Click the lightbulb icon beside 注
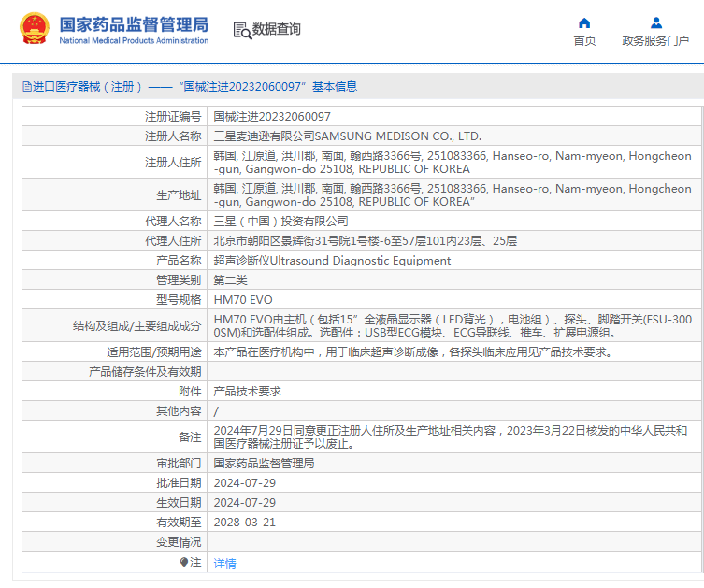 point(184,562)
